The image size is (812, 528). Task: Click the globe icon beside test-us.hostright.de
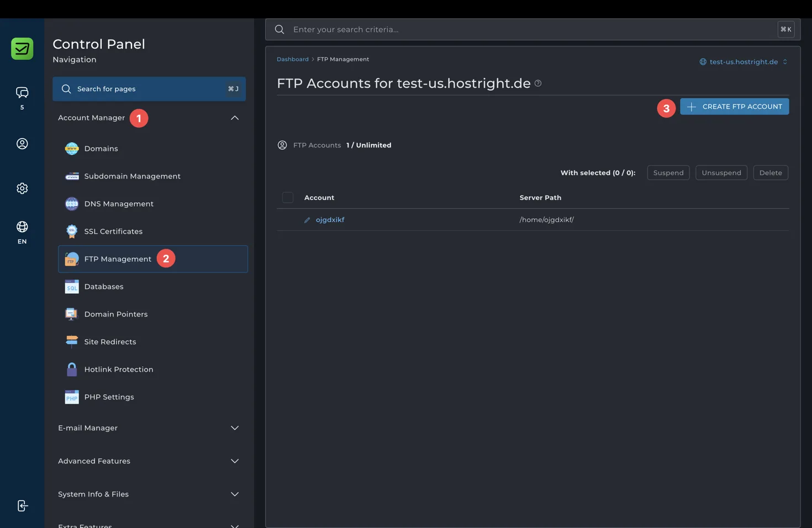703,62
